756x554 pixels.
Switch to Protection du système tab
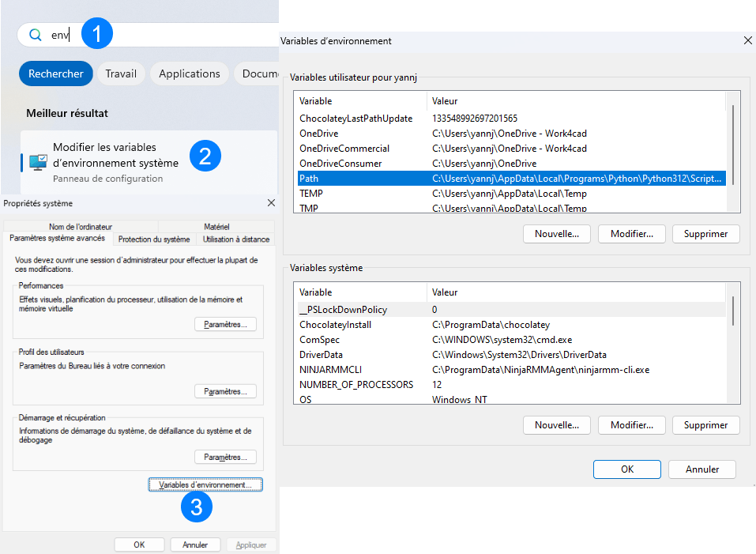pyautogui.click(x=154, y=239)
